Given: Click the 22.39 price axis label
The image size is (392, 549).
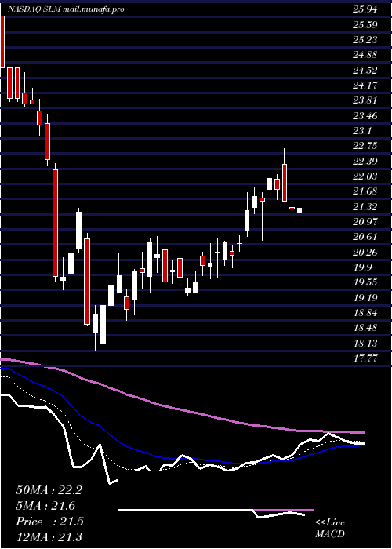Looking at the screenshot, I should (365, 162).
